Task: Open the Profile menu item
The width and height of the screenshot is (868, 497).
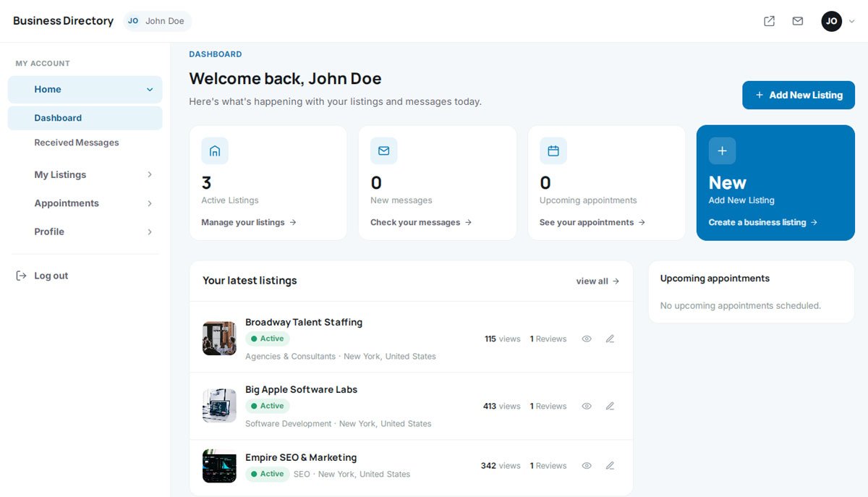Action: [49, 231]
